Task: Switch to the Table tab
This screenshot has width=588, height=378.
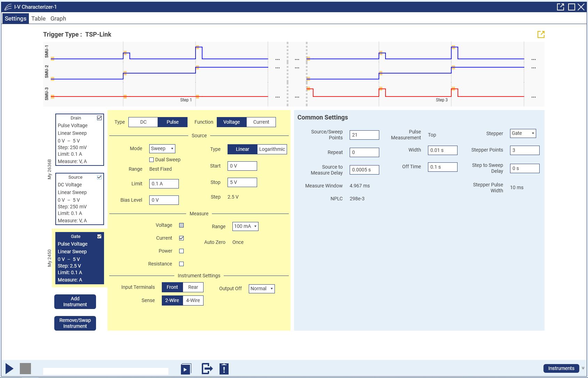Action: pos(38,18)
